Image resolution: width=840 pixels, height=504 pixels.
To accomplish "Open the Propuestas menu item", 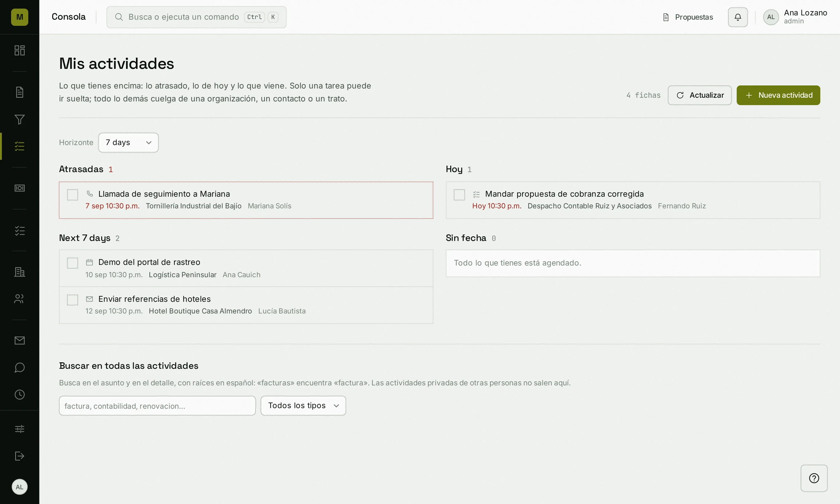I will click(688, 17).
